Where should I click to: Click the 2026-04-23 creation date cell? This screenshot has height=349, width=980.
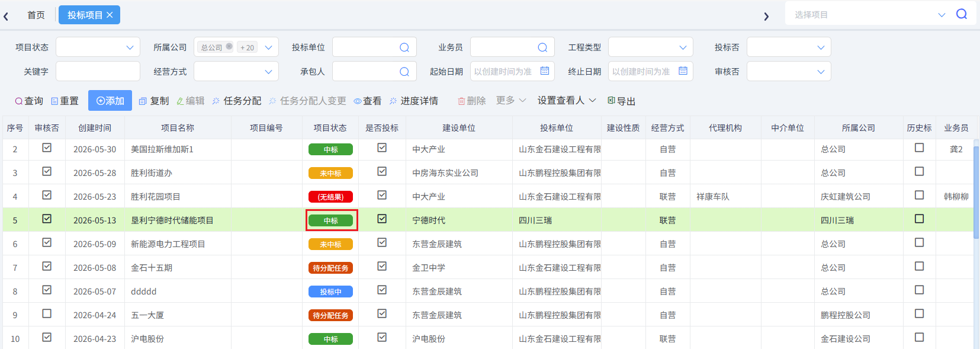95,339
